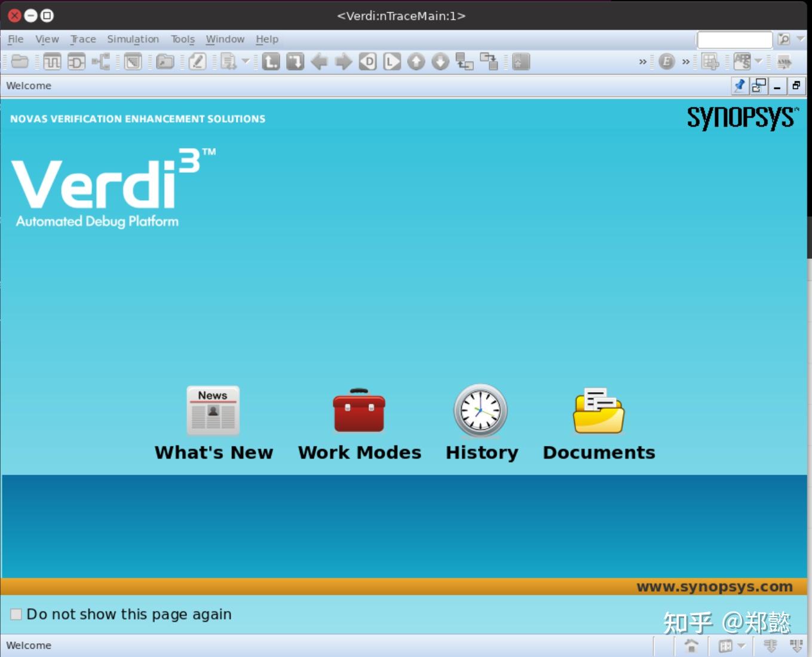Expand the status bar layout dropdown arrow
Viewport: 812px width, 657px height.
pyautogui.click(x=741, y=646)
